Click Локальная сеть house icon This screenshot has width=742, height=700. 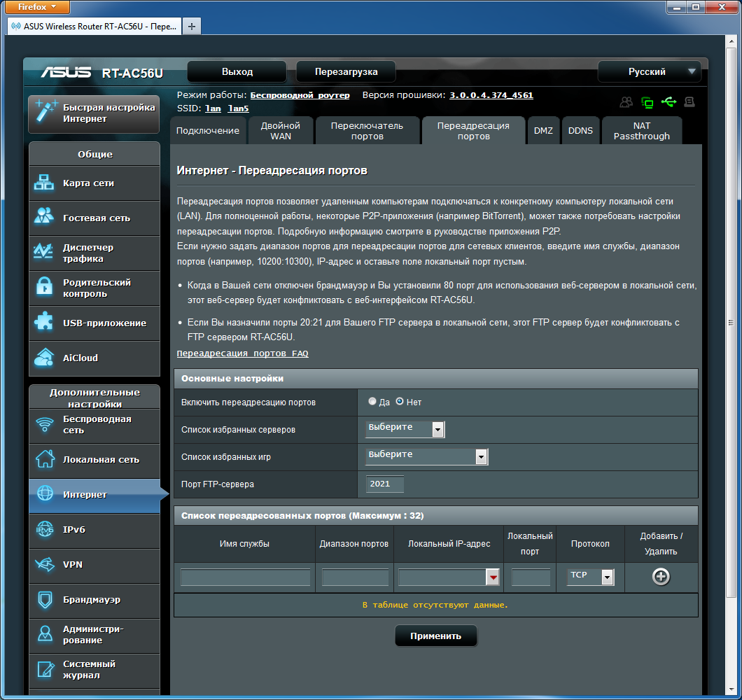click(45, 458)
